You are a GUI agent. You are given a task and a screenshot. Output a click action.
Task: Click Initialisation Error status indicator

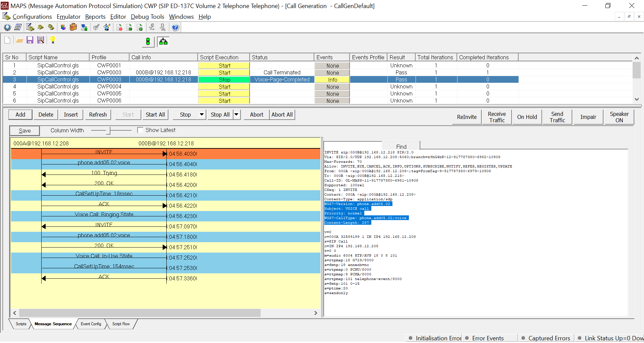coord(435,338)
